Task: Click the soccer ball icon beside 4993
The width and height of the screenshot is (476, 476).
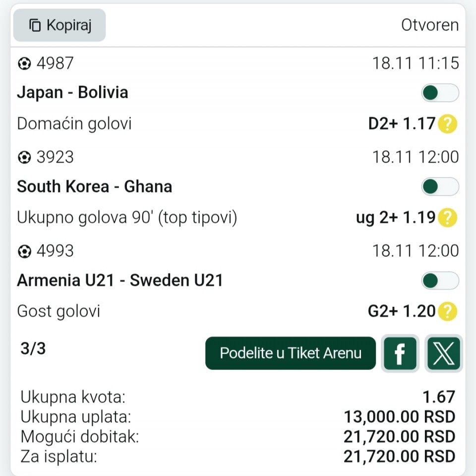Action: click(x=24, y=251)
